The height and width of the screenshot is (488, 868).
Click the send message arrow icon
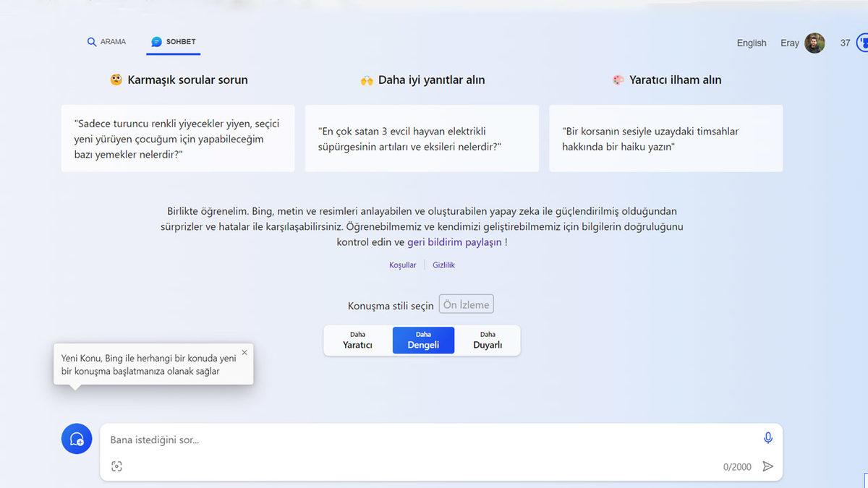[768, 466]
